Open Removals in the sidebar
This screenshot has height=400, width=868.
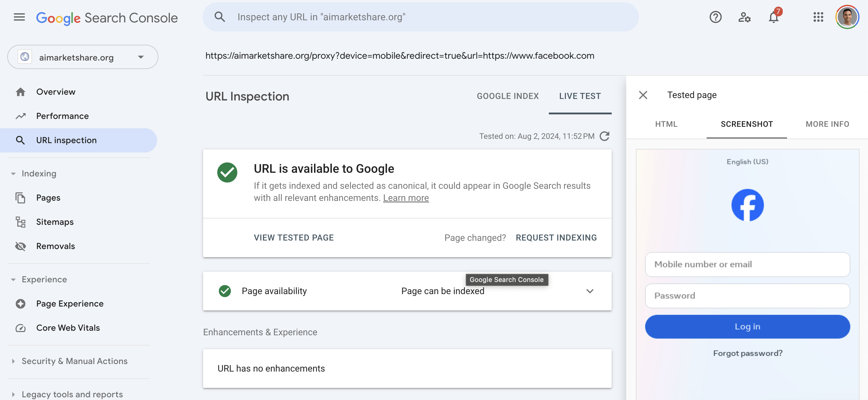56,246
